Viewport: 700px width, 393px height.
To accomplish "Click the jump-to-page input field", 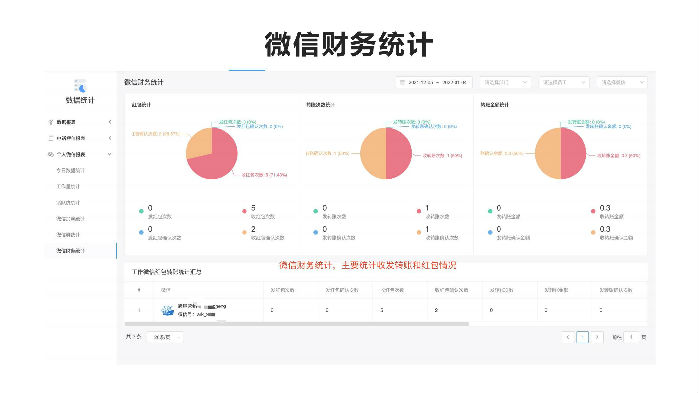I will click(x=631, y=337).
